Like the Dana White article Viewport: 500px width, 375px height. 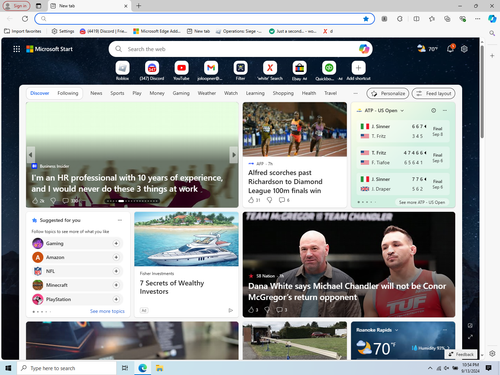(x=251, y=310)
